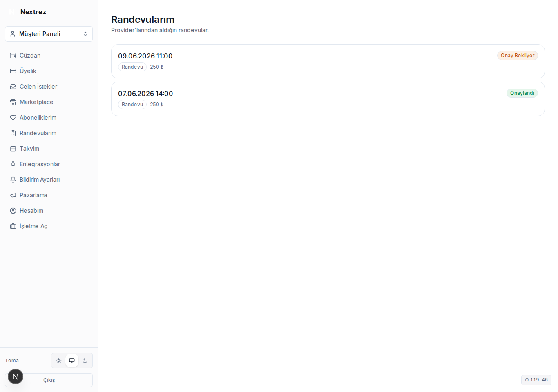Click the Entegrasyonlar plug icon
Image resolution: width=558 pixels, height=392 pixels.
[x=13, y=164]
